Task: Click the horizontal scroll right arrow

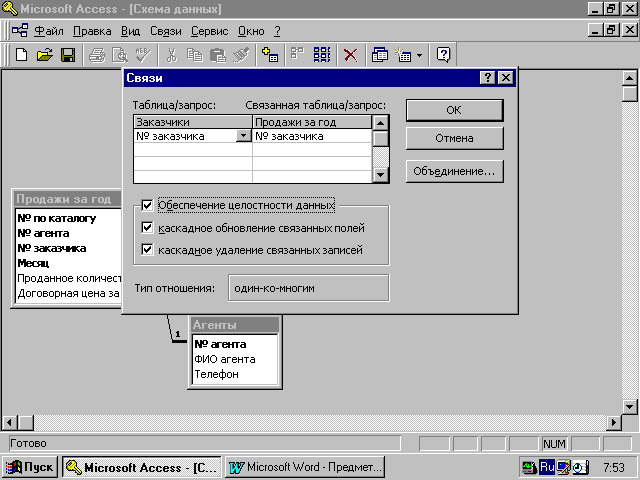Action: (613, 422)
